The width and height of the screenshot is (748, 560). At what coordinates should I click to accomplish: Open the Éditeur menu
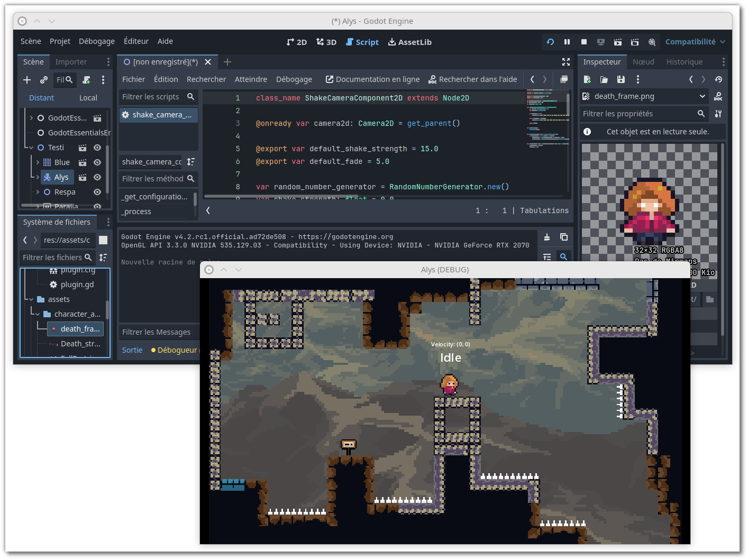tap(136, 41)
